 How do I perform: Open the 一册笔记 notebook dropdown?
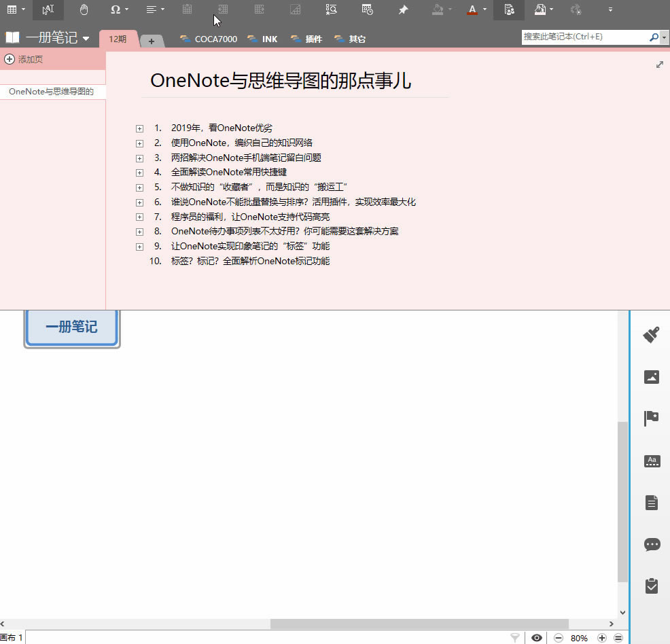pyautogui.click(x=86, y=39)
